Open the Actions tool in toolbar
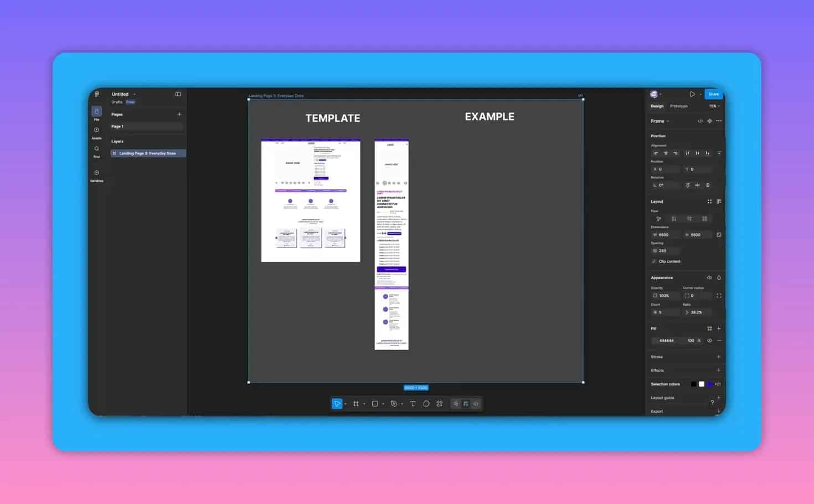Image resolution: width=814 pixels, height=504 pixels. (440, 404)
